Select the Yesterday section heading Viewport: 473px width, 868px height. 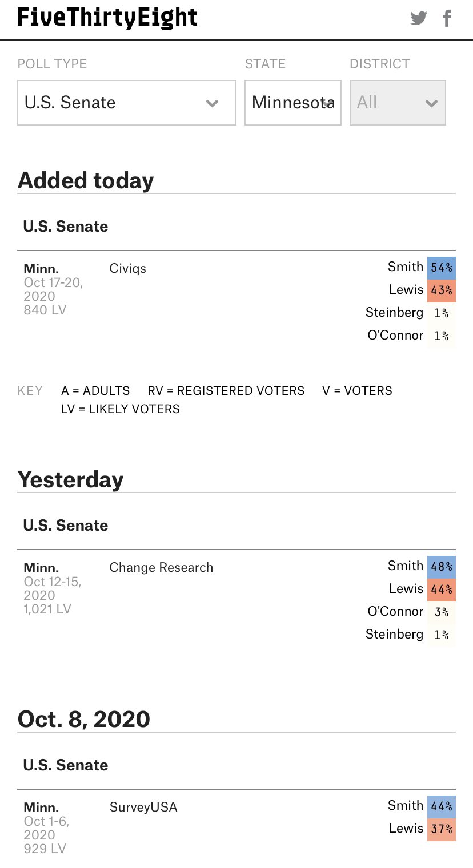click(70, 479)
